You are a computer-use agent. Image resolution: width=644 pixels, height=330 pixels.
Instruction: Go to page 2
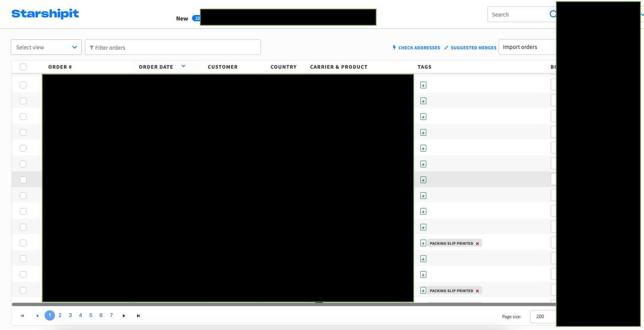(x=60, y=315)
